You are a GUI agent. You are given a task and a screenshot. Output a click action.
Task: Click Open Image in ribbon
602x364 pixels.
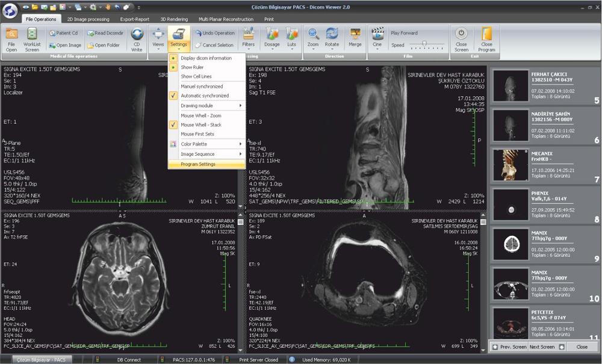click(65, 45)
